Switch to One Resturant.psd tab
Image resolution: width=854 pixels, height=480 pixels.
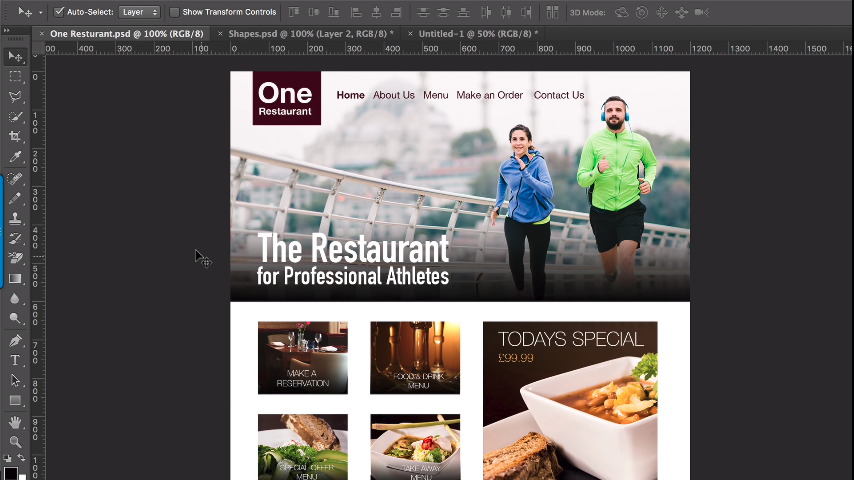(x=126, y=34)
